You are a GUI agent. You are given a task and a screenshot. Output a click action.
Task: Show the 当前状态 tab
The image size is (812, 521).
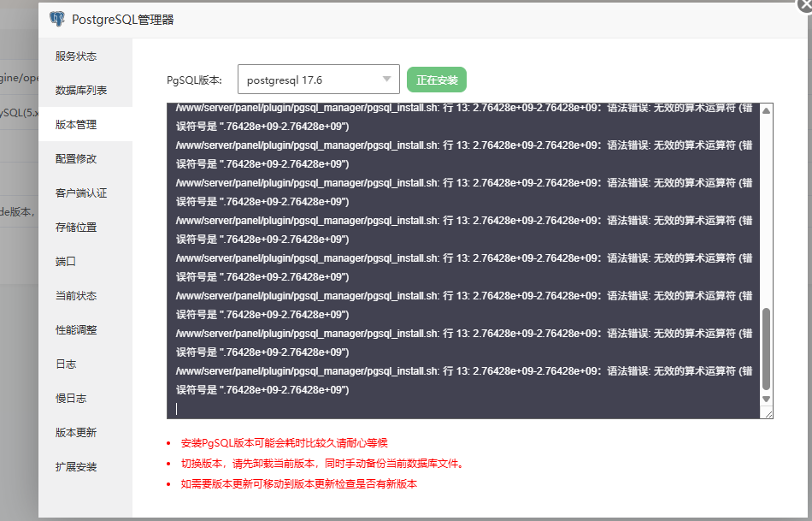85,295
